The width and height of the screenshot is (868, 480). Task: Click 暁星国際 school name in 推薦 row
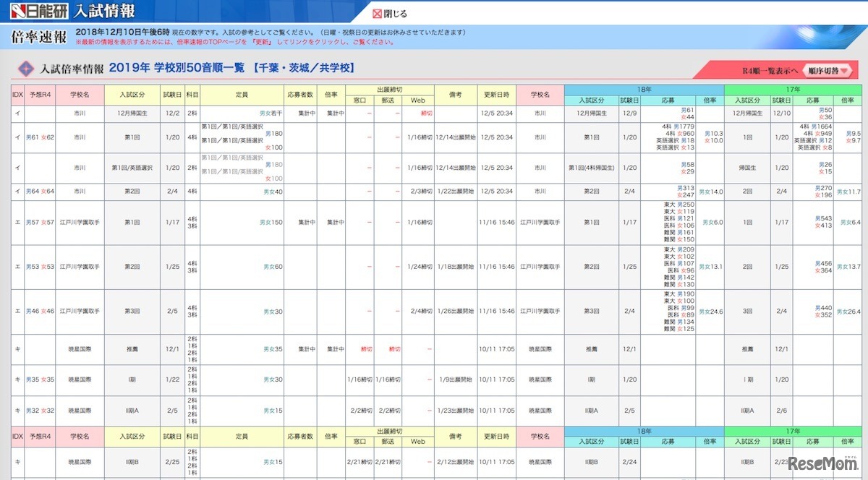pos(80,349)
